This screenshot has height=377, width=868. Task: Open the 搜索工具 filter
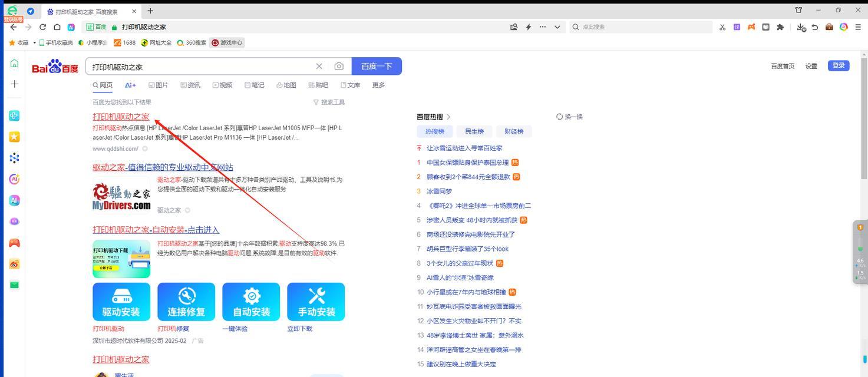point(329,102)
